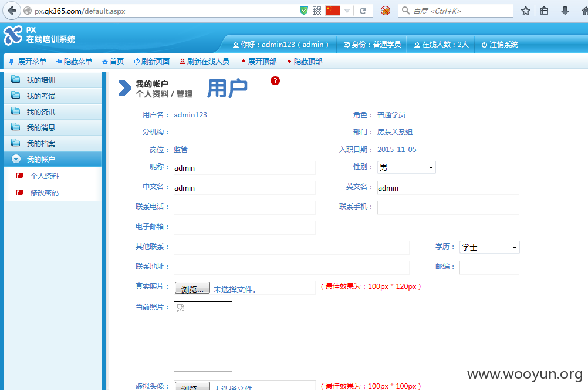Click the 当前照片 photo preview box
588x391 pixels.
[x=203, y=336]
